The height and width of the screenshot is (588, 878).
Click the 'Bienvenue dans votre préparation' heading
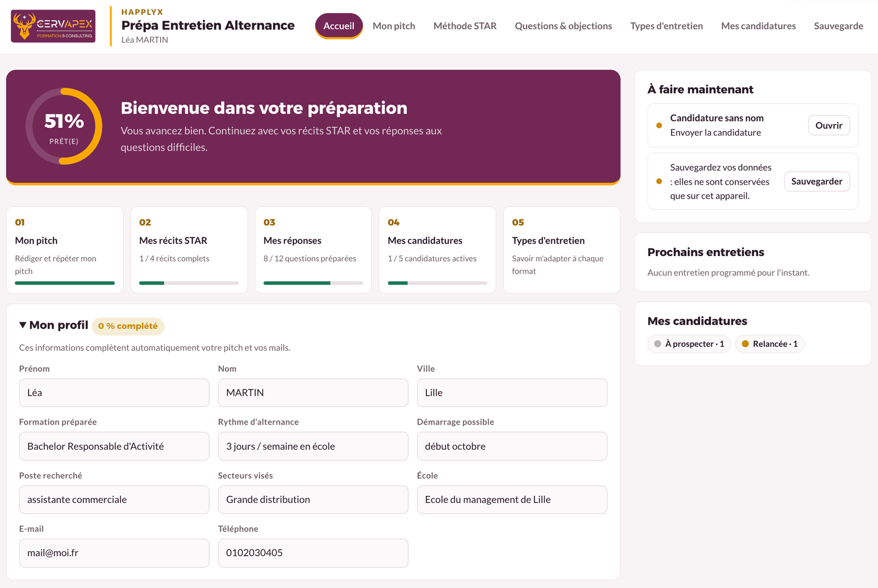click(x=264, y=108)
